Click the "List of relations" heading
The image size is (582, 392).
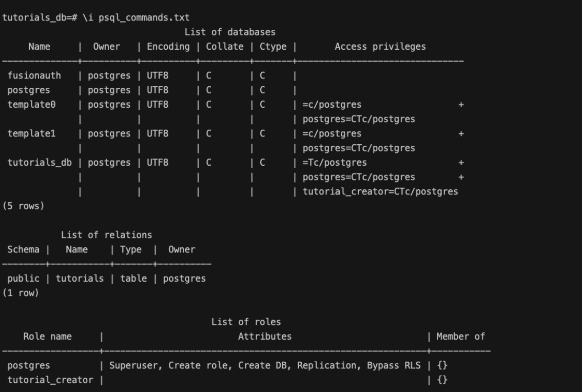106,235
